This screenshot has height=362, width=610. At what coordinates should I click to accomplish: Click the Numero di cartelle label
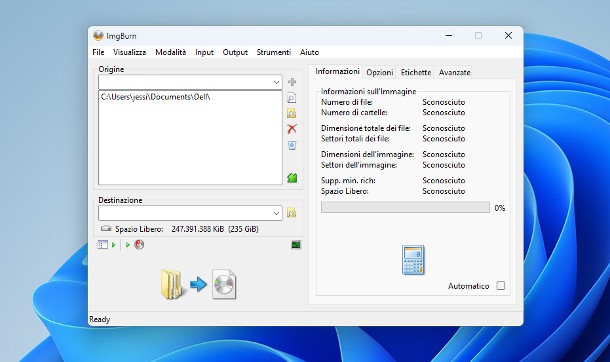[x=354, y=112]
